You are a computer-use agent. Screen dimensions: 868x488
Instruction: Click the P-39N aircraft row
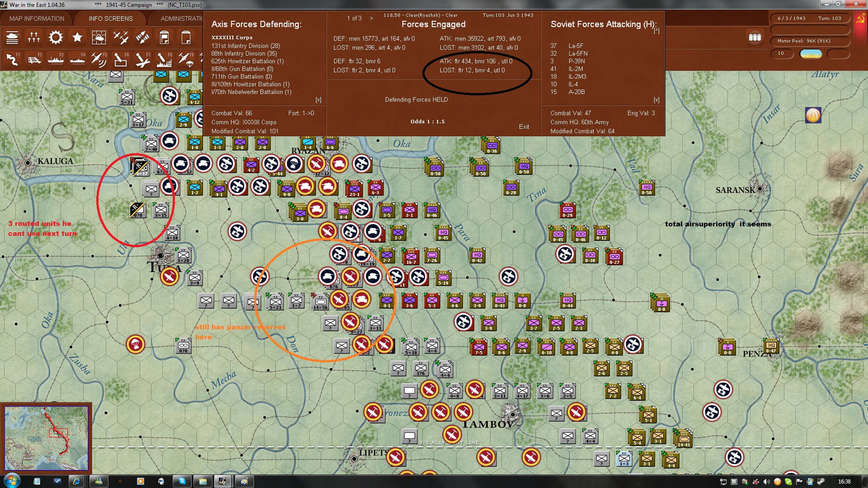point(567,61)
